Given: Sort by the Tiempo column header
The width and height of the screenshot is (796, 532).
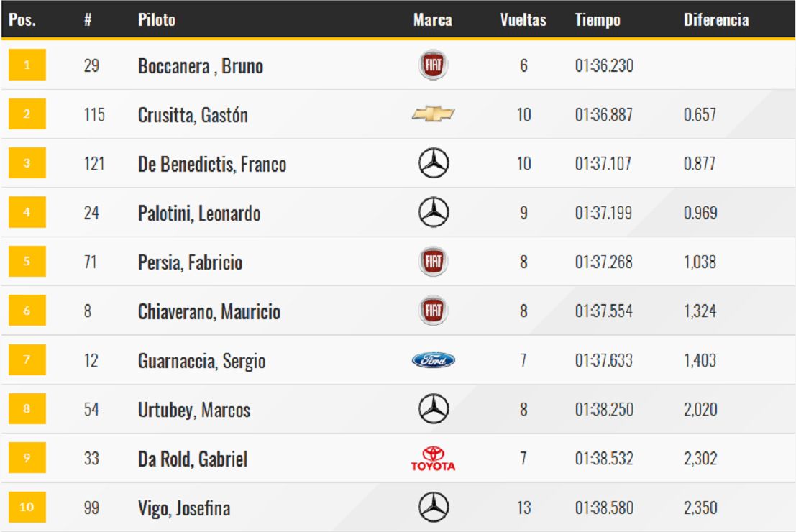Looking at the screenshot, I should [x=598, y=20].
